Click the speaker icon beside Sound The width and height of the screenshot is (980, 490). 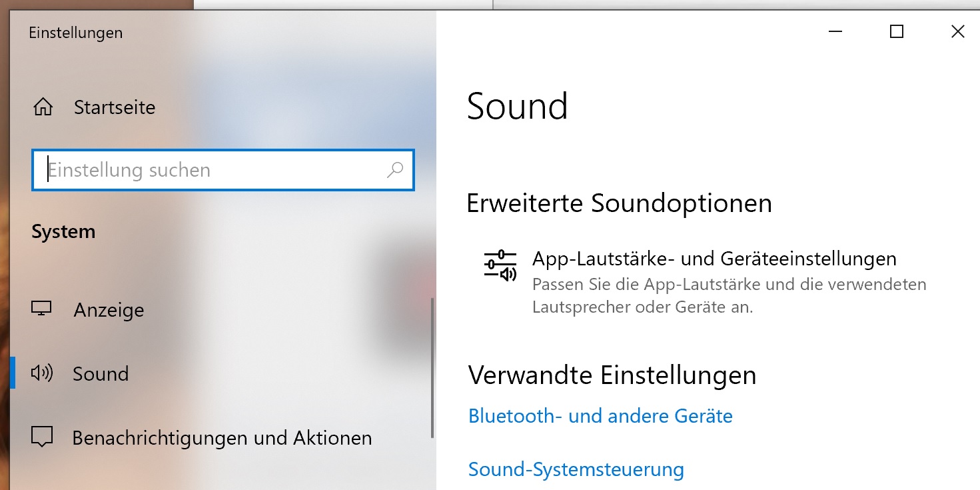(43, 373)
